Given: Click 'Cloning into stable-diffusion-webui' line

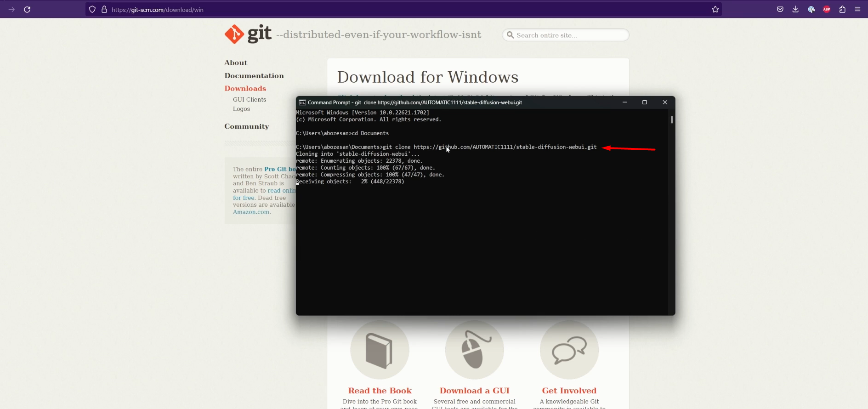Looking at the screenshot, I should click(358, 154).
